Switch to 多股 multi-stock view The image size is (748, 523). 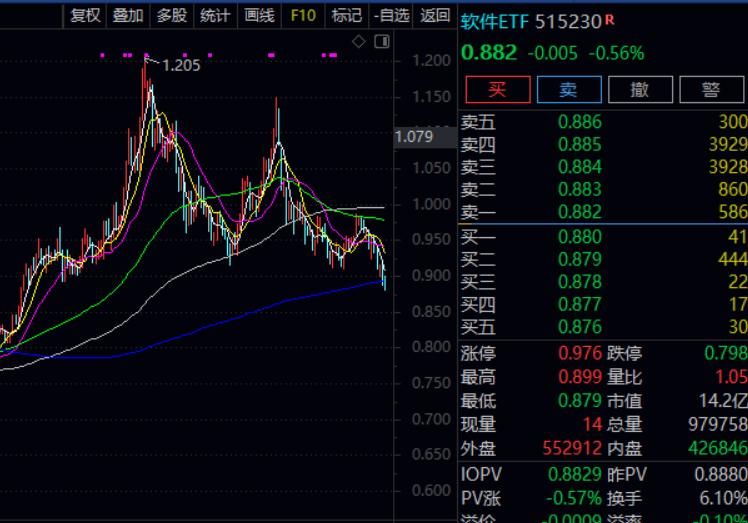point(171,15)
